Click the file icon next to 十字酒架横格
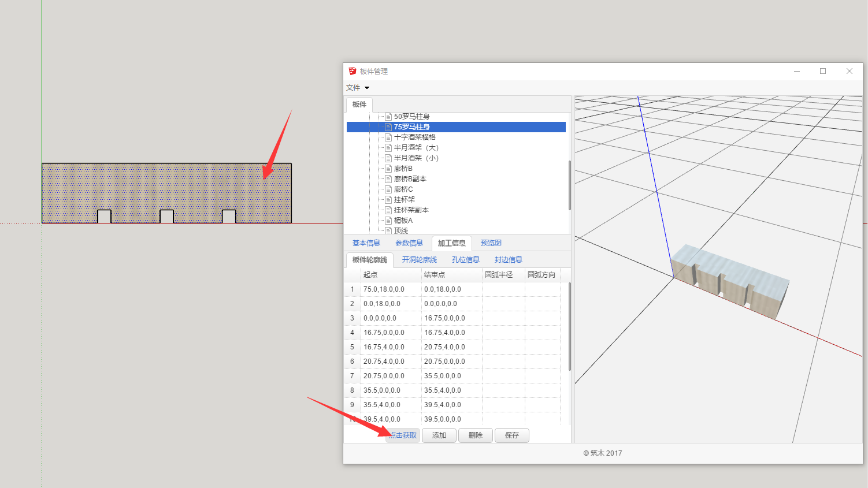The image size is (868, 488). tap(389, 137)
